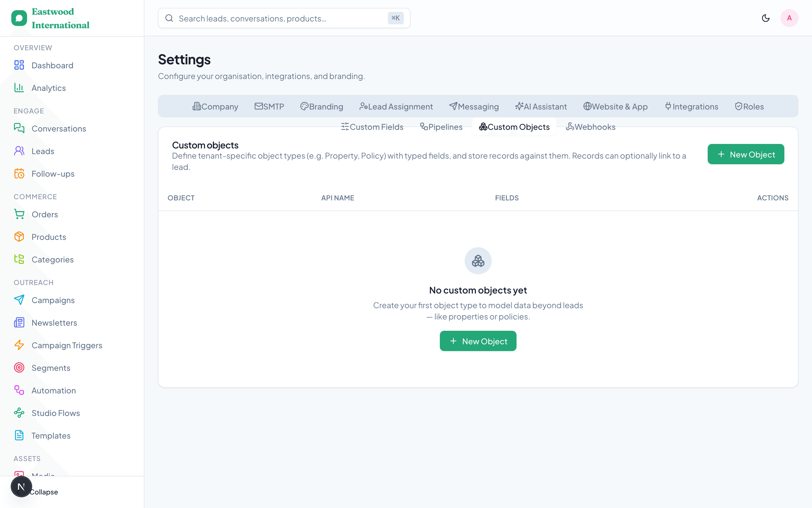The image size is (812, 508).
Task: Go to Dashboard link
Action: coord(52,65)
